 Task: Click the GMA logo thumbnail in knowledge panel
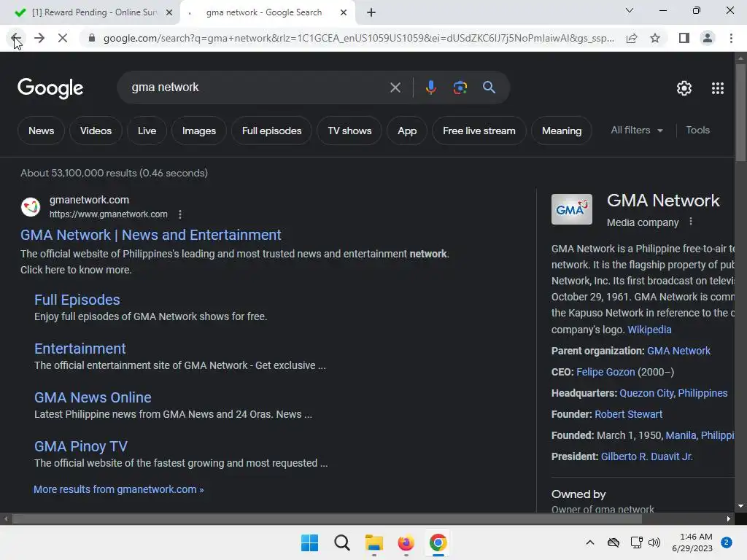tap(572, 209)
